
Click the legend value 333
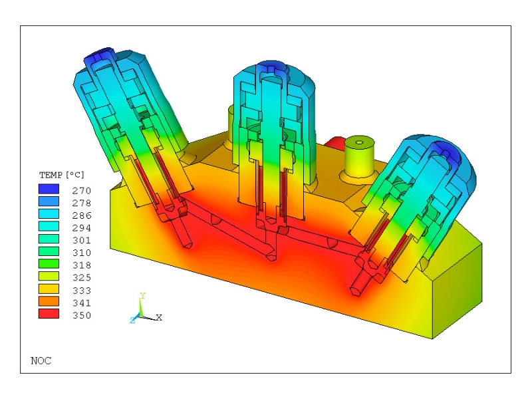(82, 291)
